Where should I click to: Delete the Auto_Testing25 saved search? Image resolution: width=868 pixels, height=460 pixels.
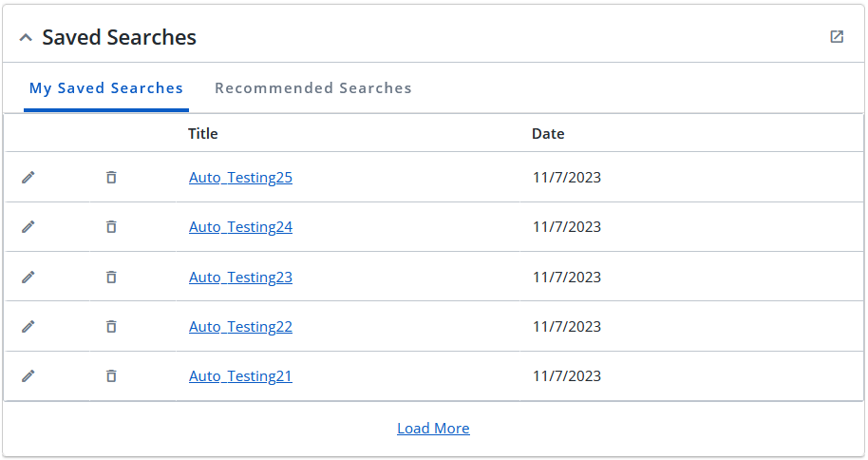111,178
